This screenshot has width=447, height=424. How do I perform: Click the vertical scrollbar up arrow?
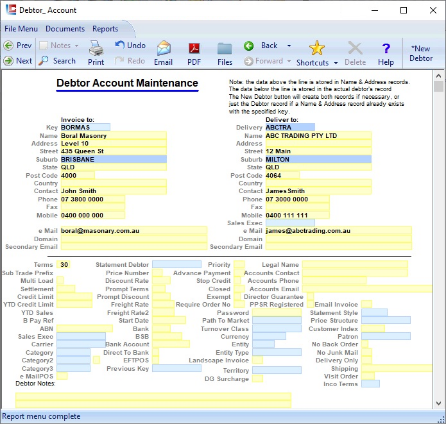pos(439,76)
